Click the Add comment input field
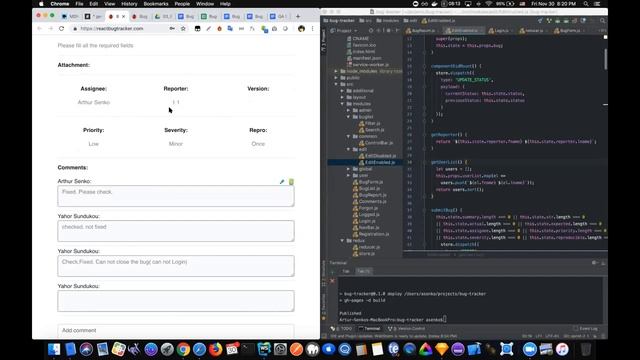Viewport: 640px width, 360px height. tap(176, 331)
